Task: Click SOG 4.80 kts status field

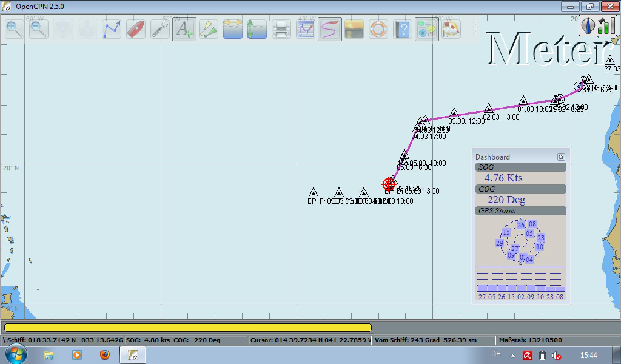Action: click(186, 340)
